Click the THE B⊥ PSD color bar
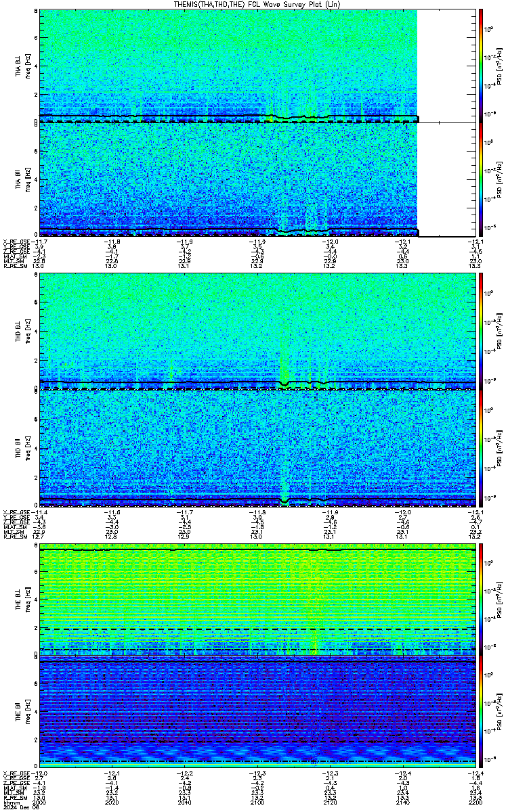Screen dimensions: 508x812 tap(481, 599)
